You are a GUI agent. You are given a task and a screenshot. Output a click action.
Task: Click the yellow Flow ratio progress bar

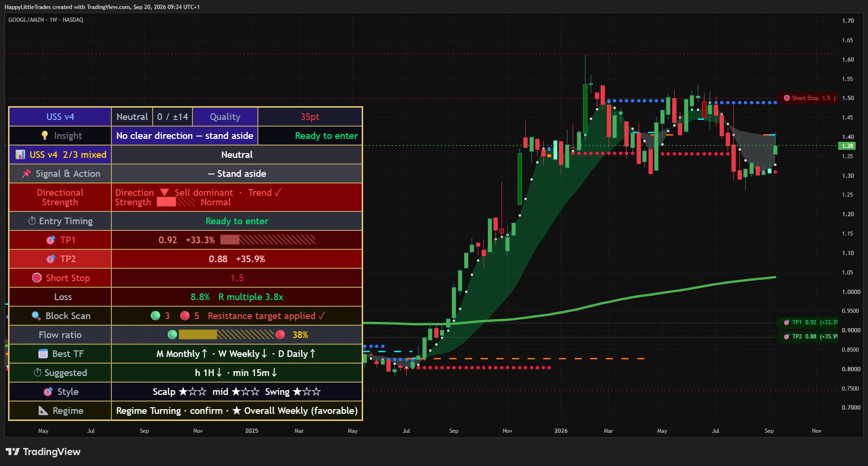pyautogui.click(x=226, y=335)
